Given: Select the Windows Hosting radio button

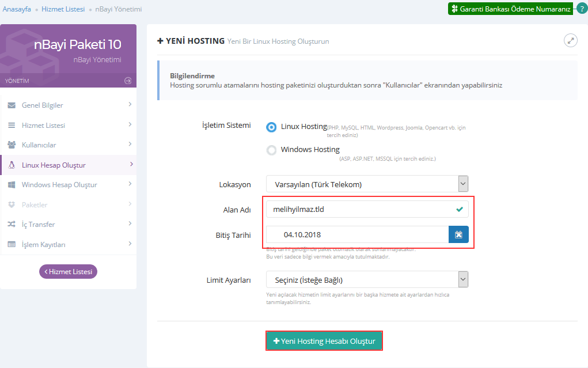Looking at the screenshot, I should (271, 150).
